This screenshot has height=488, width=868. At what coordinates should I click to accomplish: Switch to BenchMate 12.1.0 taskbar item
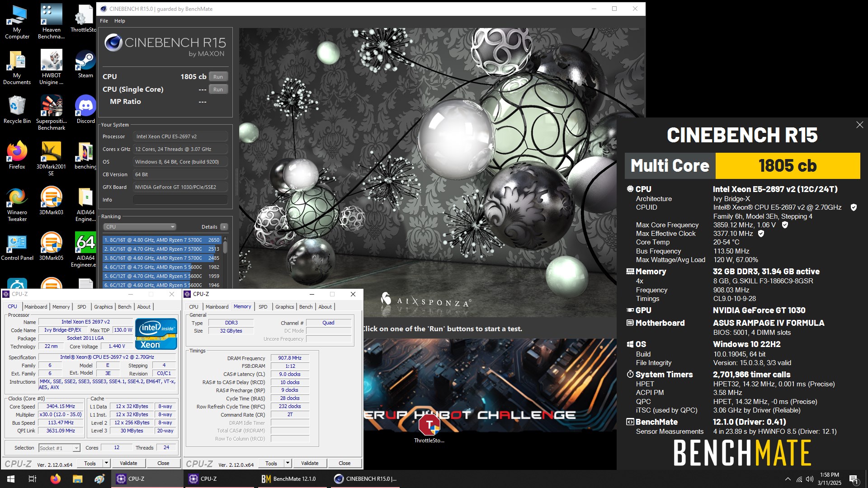tap(291, 479)
